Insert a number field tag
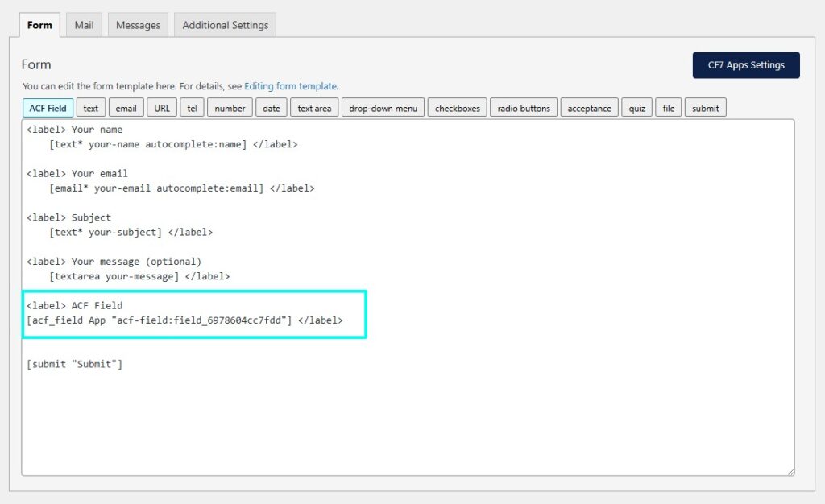 point(230,108)
